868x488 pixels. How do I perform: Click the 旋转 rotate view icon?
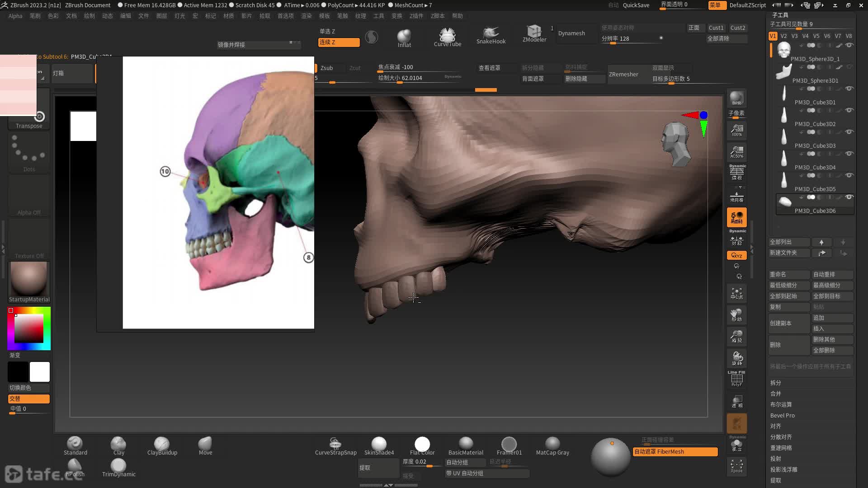(x=736, y=358)
